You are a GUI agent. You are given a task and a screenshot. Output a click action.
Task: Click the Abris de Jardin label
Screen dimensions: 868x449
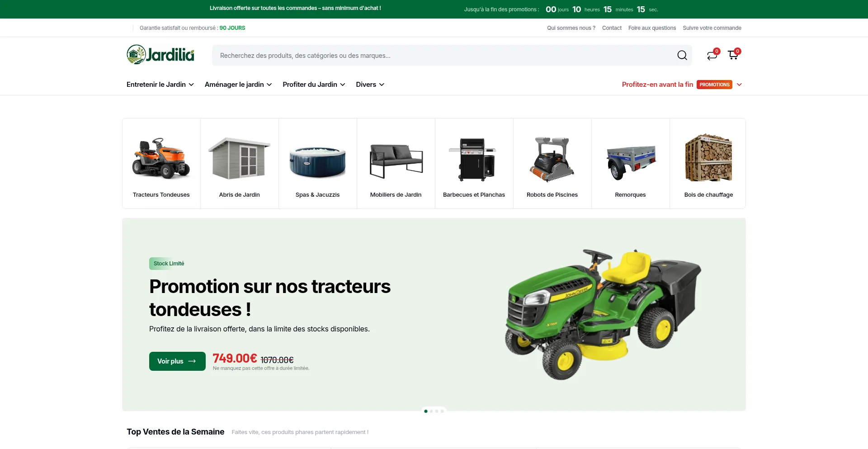[240, 195]
